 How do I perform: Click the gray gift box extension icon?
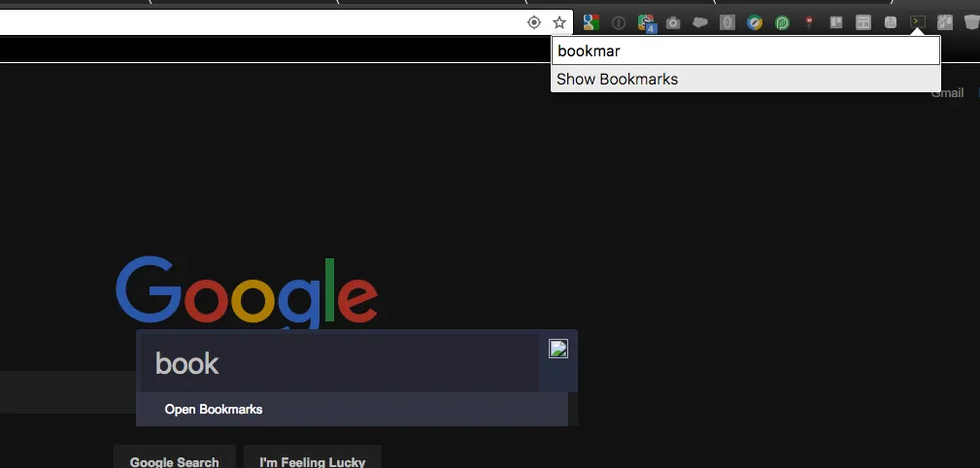click(891, 23)
